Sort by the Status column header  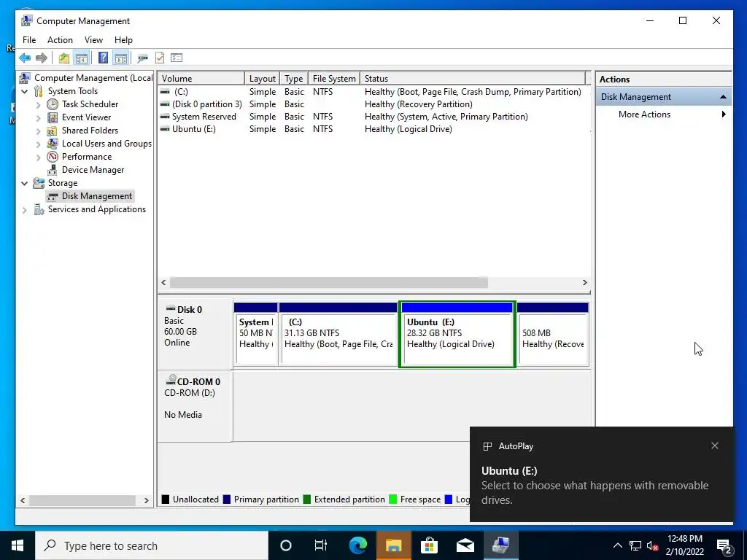coord(473,79)
